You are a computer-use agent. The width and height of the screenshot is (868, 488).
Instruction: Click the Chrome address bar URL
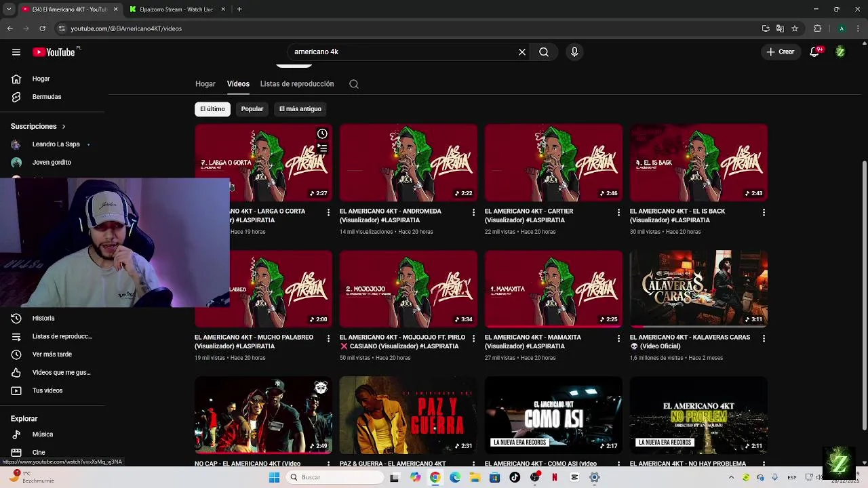126,28
